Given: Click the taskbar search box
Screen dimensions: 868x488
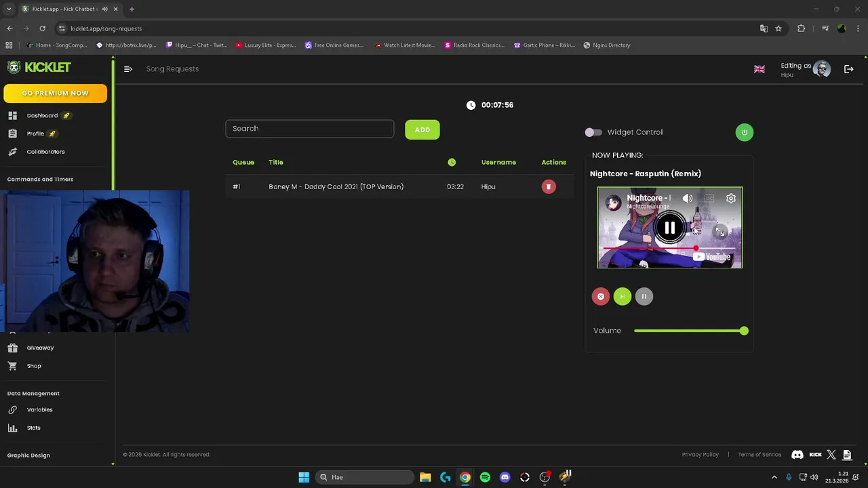Looking at the screenshot, I should click(365, 477).
